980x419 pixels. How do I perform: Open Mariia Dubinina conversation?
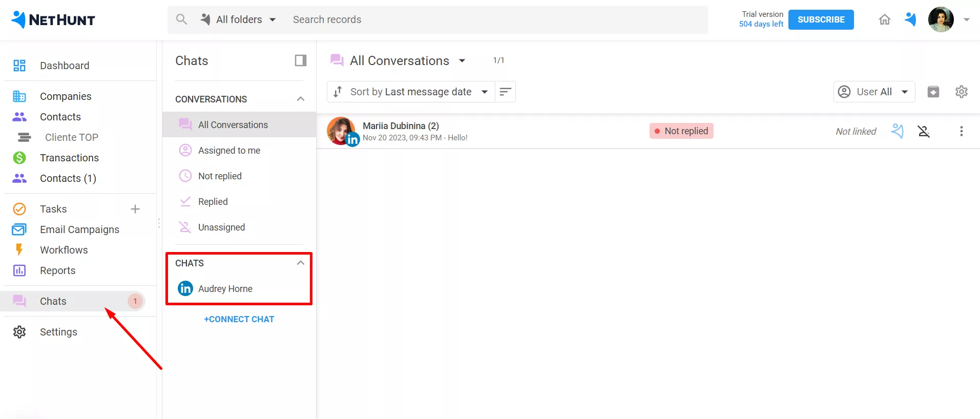point(648,131)
